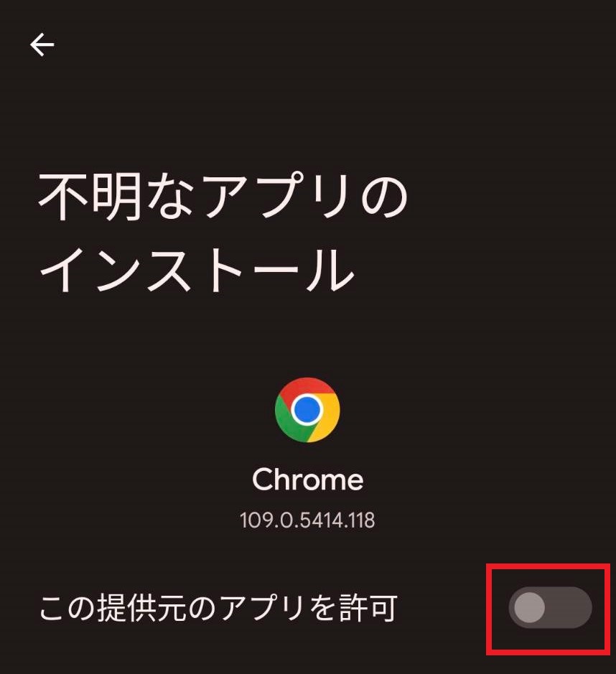Click the word Chrome below the logo

pos(307,479)
